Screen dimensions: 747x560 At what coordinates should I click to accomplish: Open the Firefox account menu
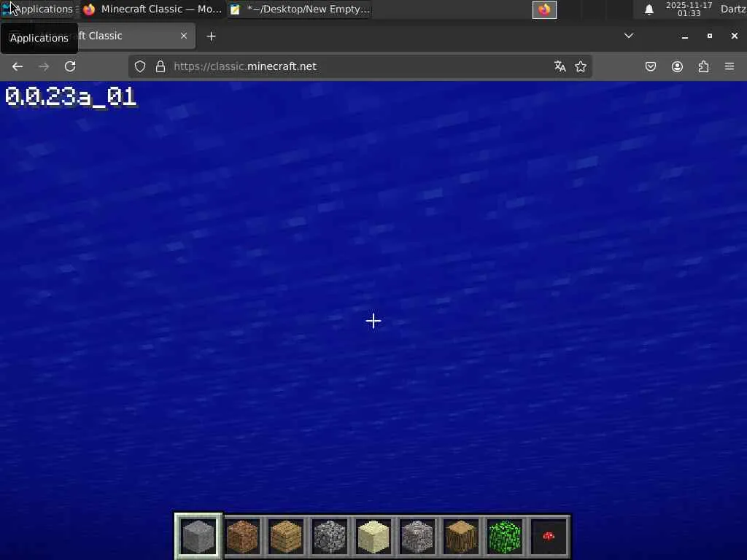[x=677, y=66]
